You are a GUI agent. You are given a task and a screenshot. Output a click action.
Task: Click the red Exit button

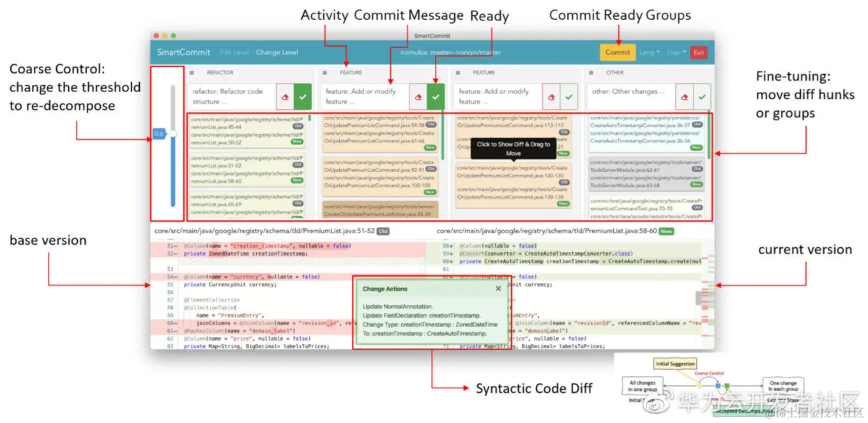tap(699, 53)
